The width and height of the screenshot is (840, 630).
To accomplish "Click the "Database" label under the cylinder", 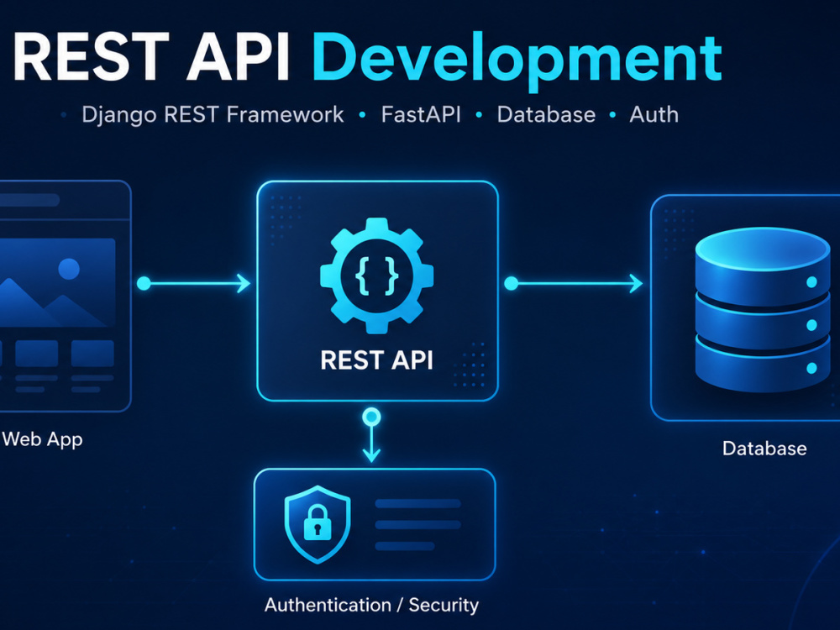I will [764, 449].
